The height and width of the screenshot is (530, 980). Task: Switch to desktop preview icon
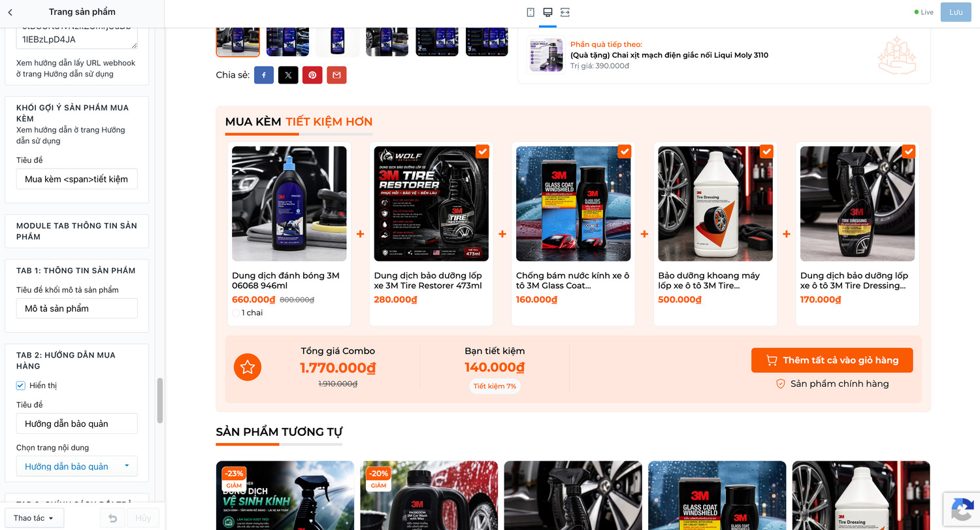coord(547,12)
